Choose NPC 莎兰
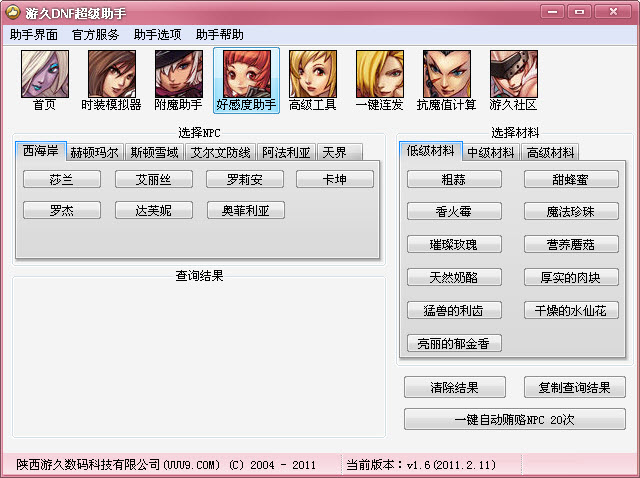640x478 pixels. (62, 179)
